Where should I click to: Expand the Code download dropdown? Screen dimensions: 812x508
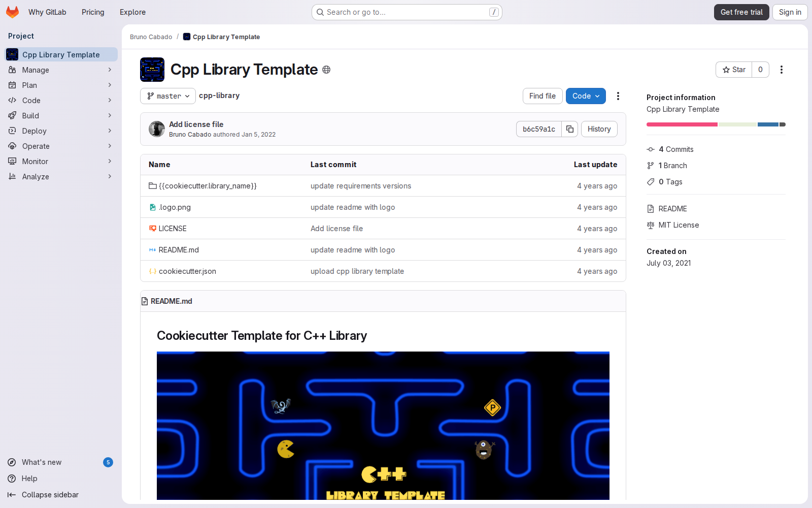coord(585,96)
